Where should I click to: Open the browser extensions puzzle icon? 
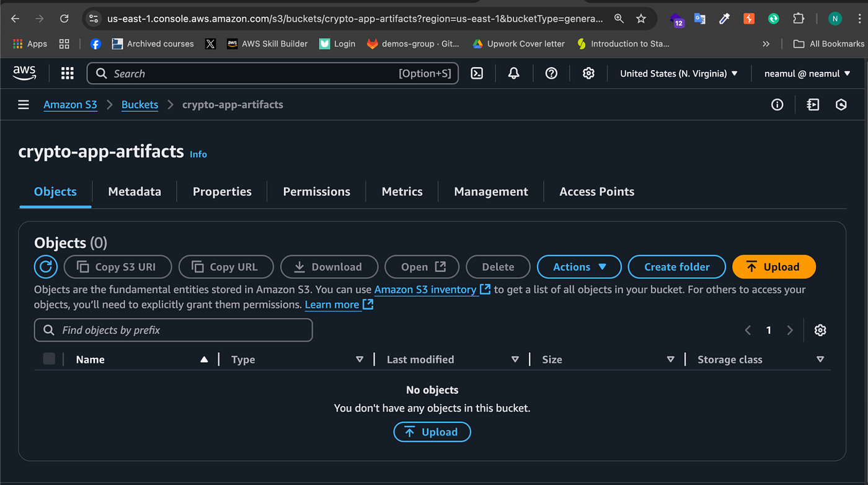click(x=799, y=19)
